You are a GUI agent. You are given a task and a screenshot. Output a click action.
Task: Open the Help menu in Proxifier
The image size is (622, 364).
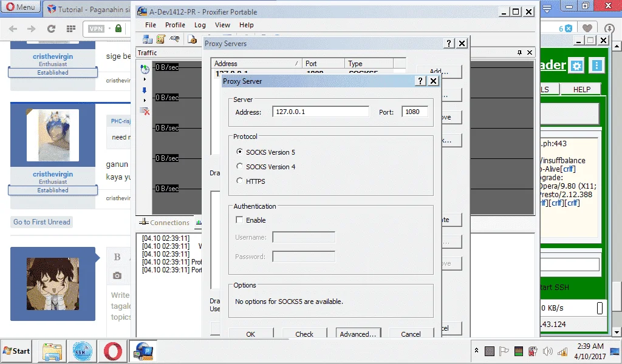[247, 25]
